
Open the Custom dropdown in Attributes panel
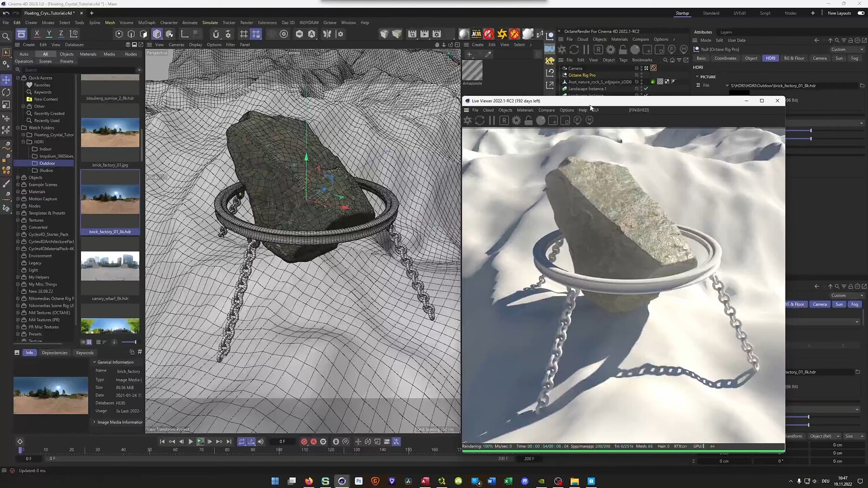[847, 50]
